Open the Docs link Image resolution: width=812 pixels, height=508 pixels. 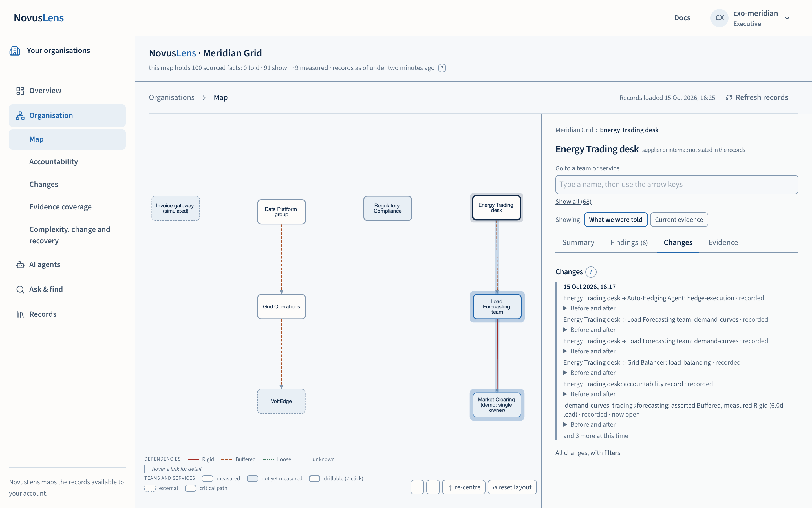682,18
